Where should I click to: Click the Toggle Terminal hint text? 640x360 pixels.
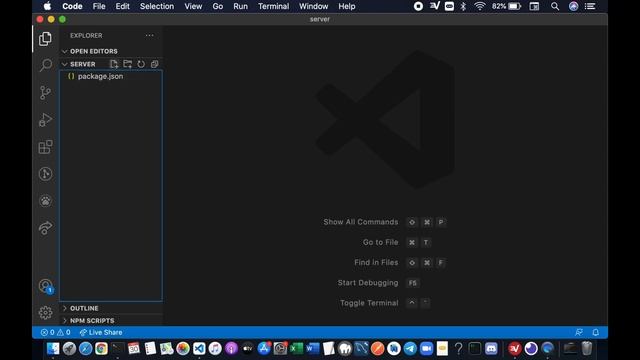click(369, 303)
